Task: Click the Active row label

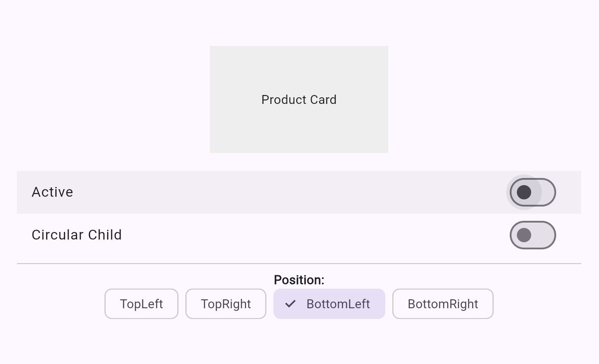Action: point(52,192)
